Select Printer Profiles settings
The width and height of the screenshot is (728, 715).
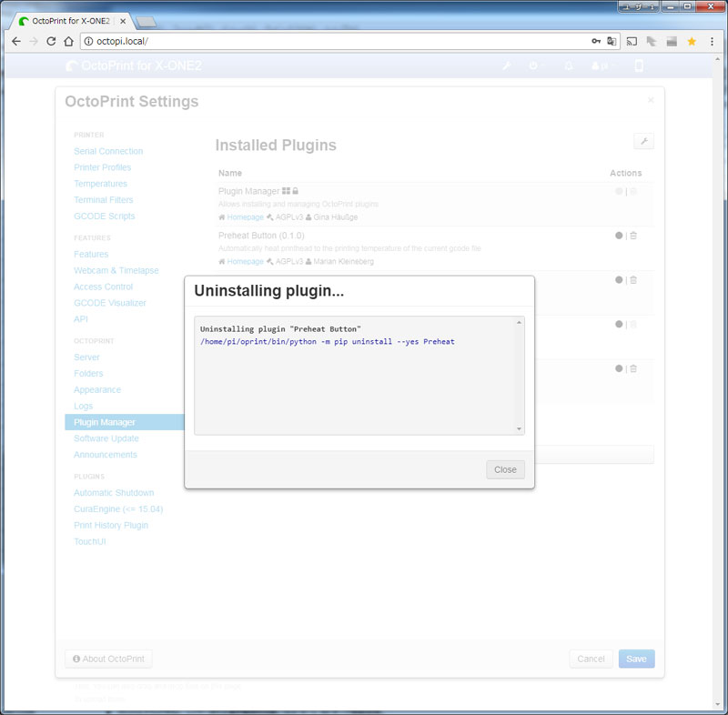(x=102, y=167)
